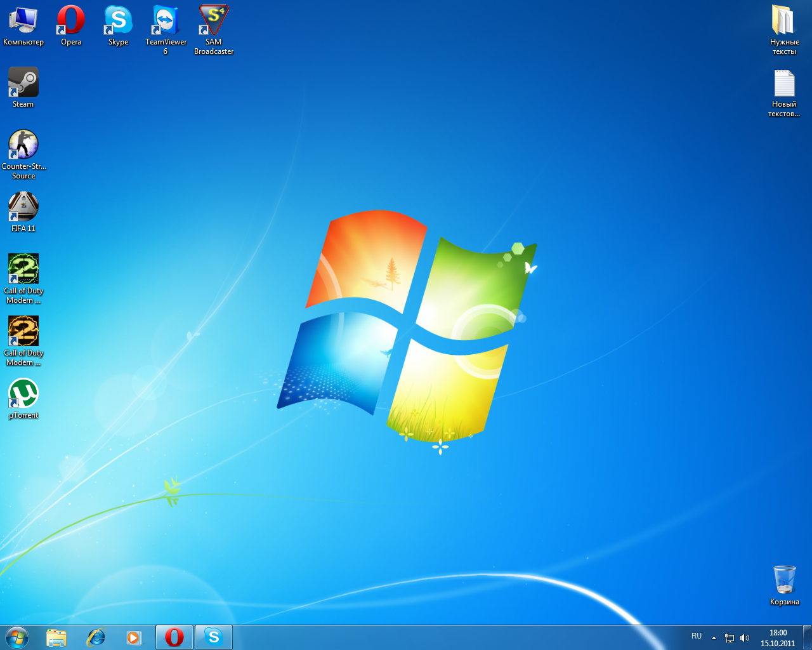Screen dimensions: 812x650
Task: Select the TeamViewer 6 shortcut
Action: pyautogui.click(x=166, y=30)
